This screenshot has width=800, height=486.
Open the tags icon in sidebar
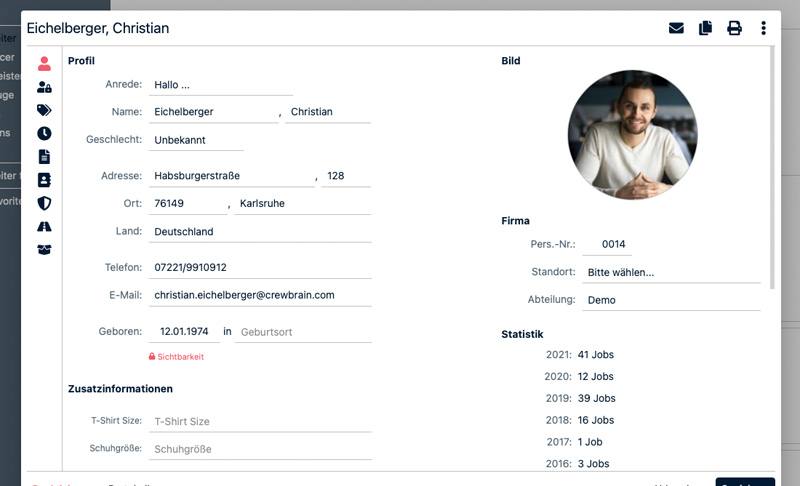pos(44,110)
